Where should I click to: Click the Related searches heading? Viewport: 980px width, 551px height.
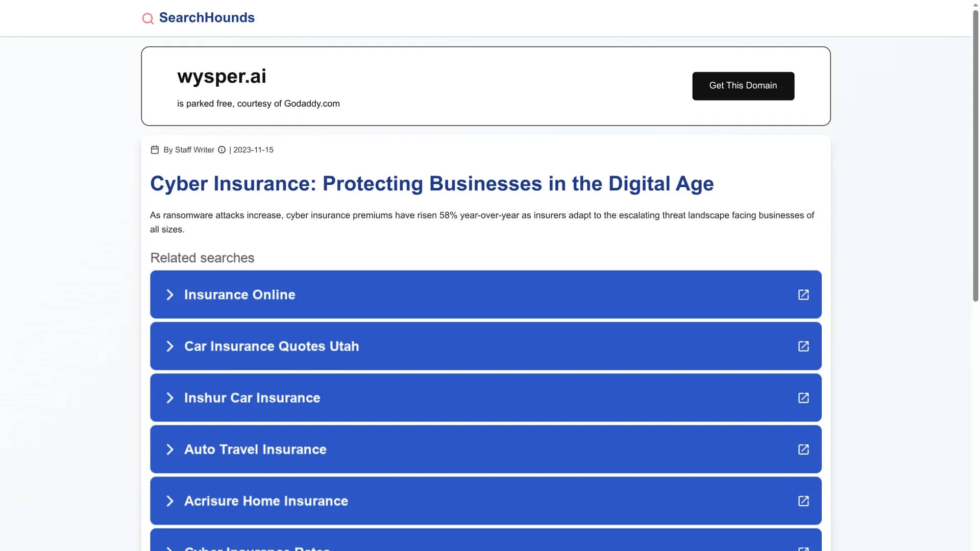[x=202, y=258]
